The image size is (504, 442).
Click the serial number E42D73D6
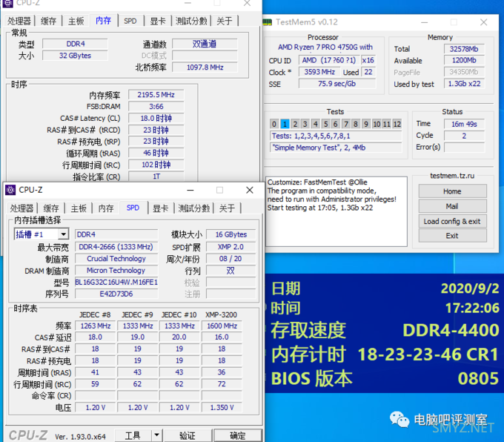tap(116, 294)
